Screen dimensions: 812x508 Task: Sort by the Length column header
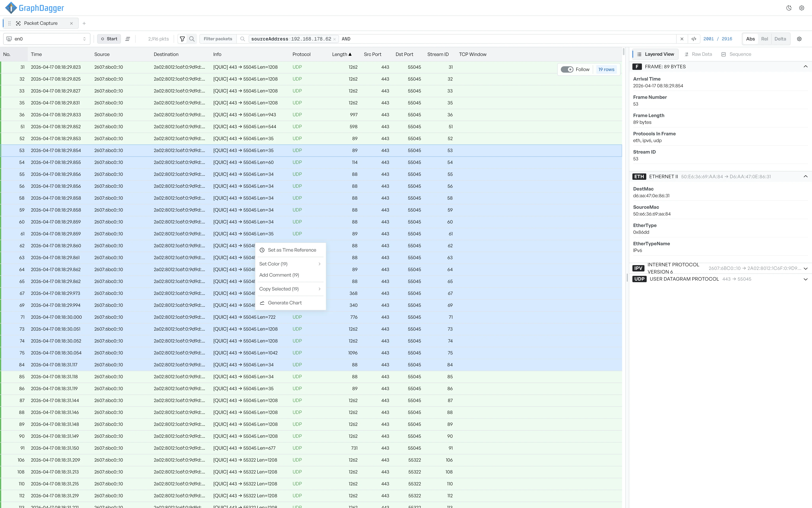coord(342,54)
